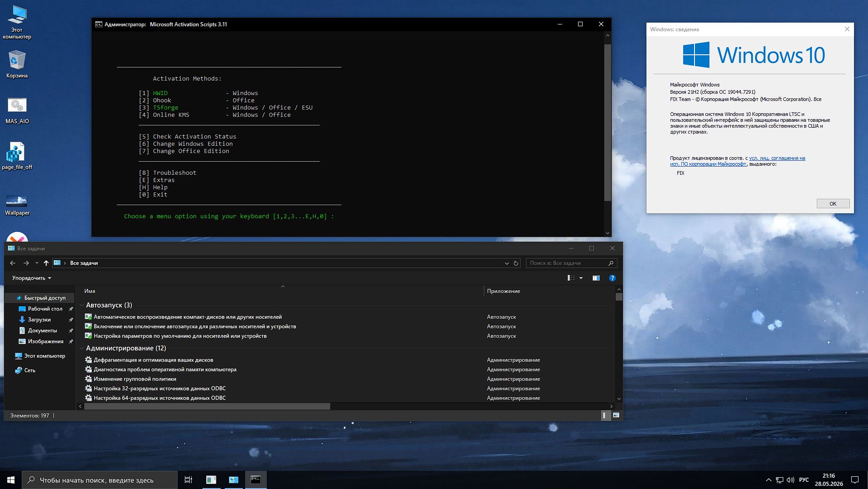Close the Windows: сведения dialog
The image size is (868, 489).
coord(847,29)
